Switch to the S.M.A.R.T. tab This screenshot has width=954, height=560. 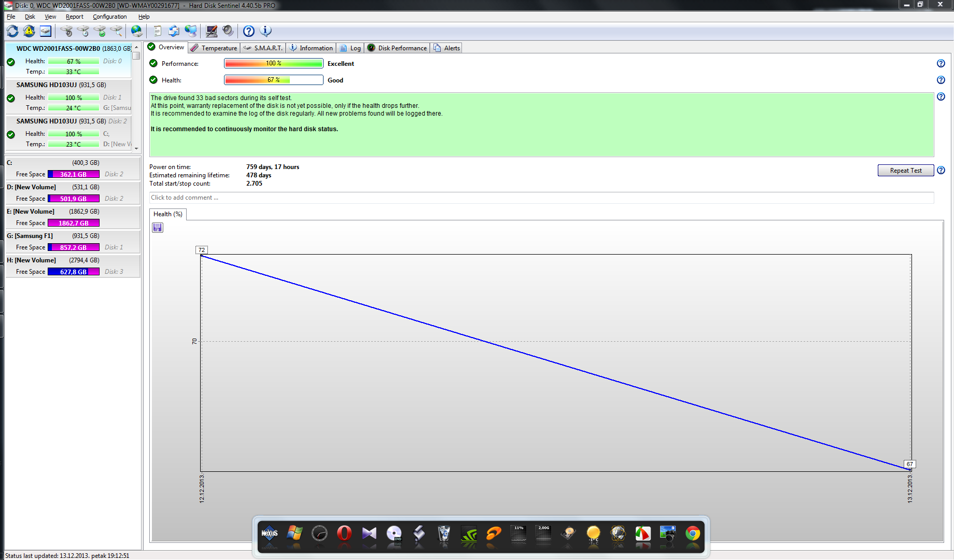point(263,48)
